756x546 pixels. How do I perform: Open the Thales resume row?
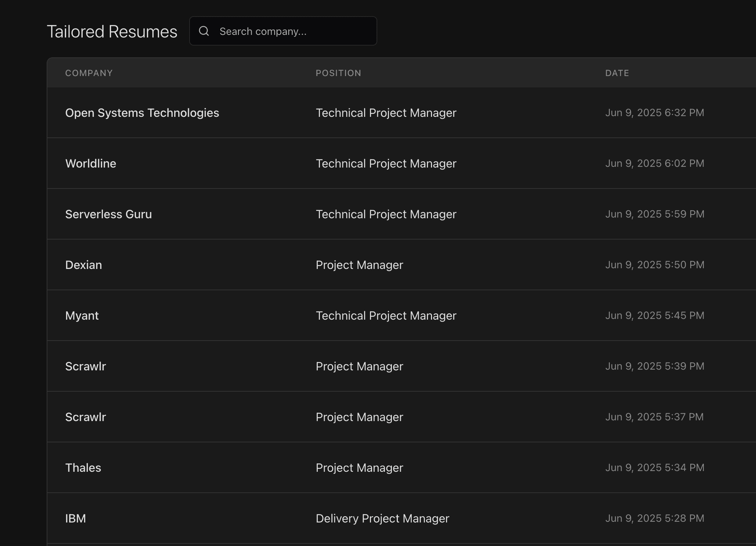pos(402,468)
